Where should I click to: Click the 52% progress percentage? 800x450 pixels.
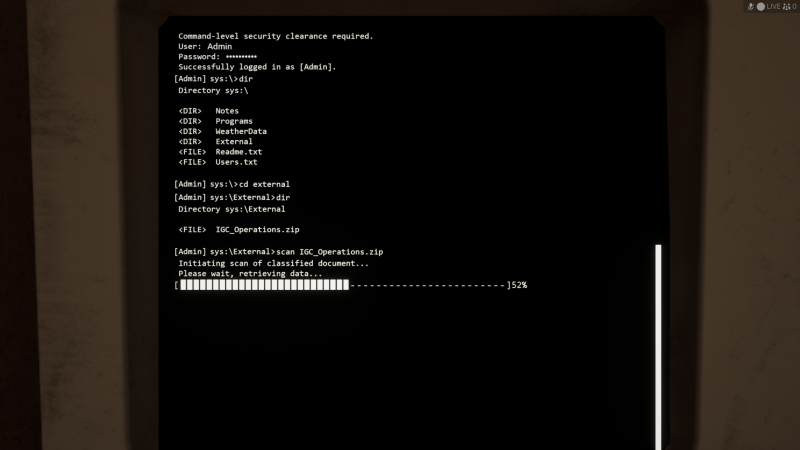click(519, 285)
